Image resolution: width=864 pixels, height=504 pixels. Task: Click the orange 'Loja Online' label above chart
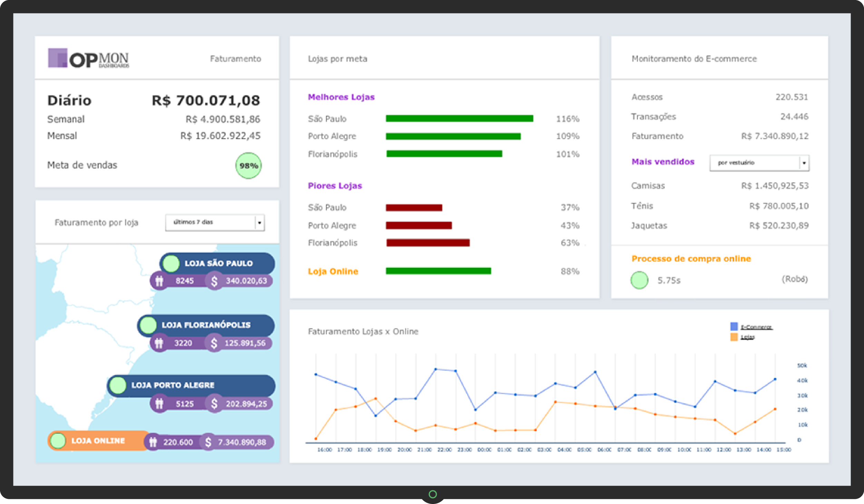click(x=333, y=271)
